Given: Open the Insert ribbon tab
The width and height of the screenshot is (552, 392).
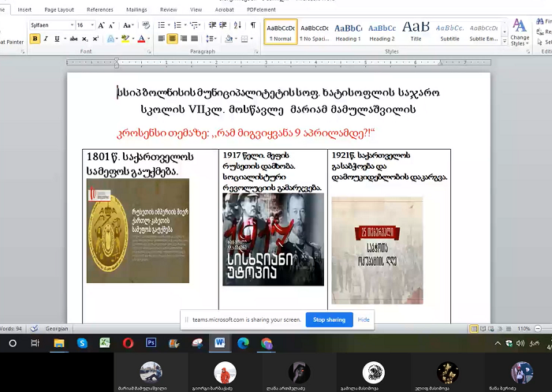Looking at the screenshot, I should 24,10.
